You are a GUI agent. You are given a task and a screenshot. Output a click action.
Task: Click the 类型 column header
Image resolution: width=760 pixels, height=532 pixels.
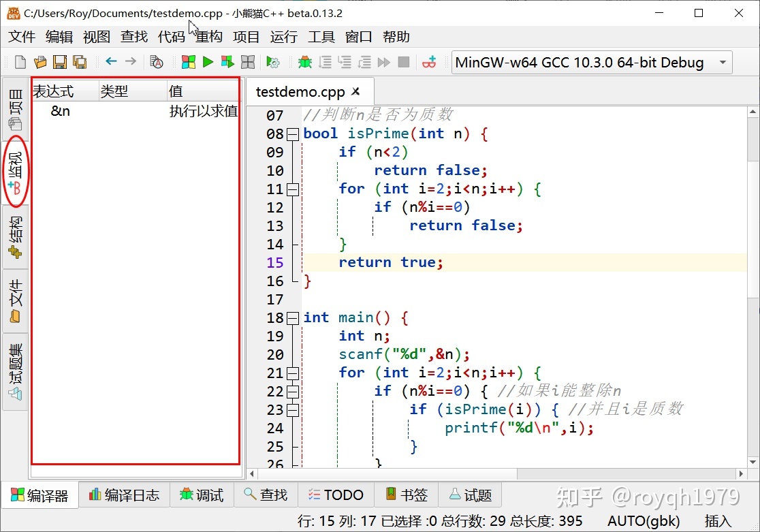click(x=133, y=91)
